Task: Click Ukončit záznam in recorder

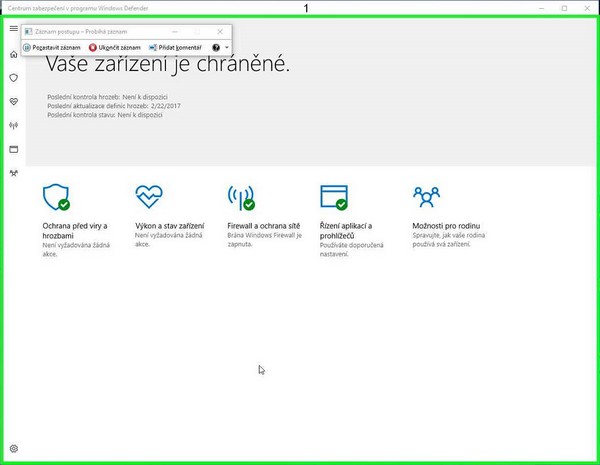Action: (x=115, y=47)
